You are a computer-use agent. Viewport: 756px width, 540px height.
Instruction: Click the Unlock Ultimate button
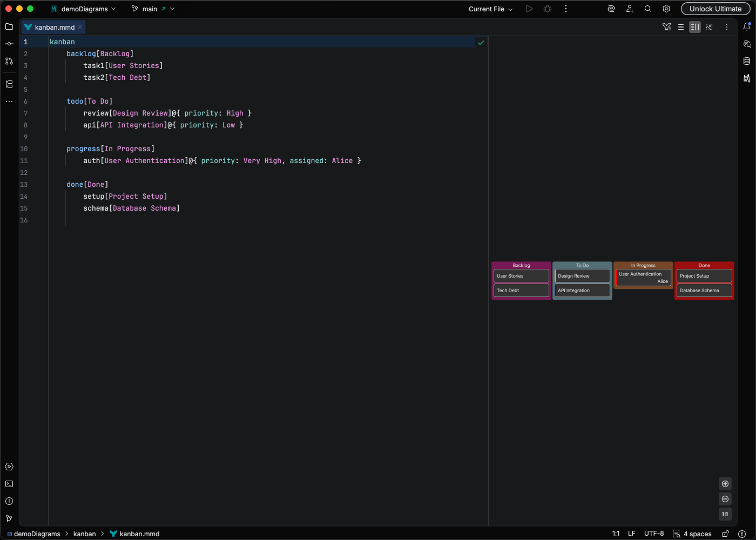[715, 9]
